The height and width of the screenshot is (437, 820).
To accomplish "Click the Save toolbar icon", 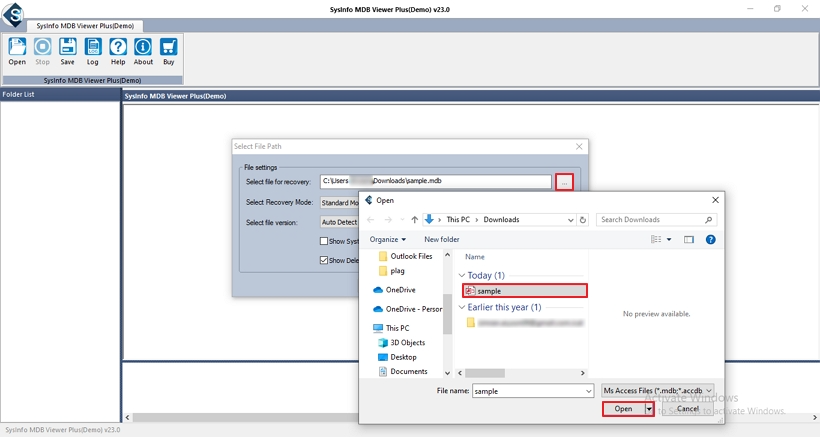I will (67, 47).
